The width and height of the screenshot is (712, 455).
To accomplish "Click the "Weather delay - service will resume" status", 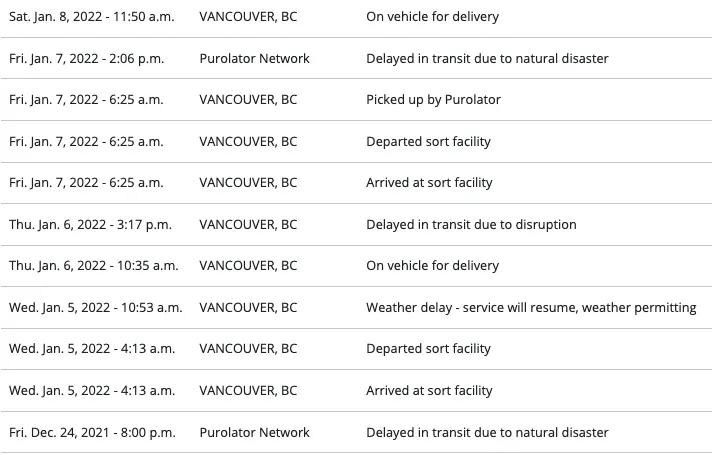I will tap(531, 308).
